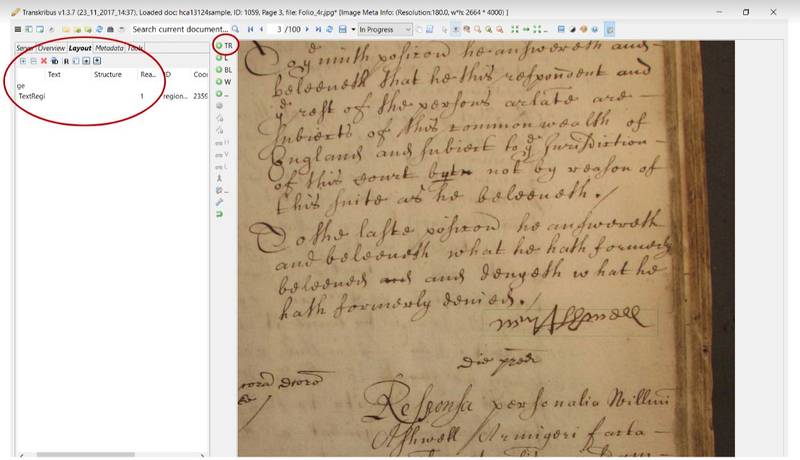800x460 pixels.
Task: Open the Overview tab
Action: [x=51, y=48]
